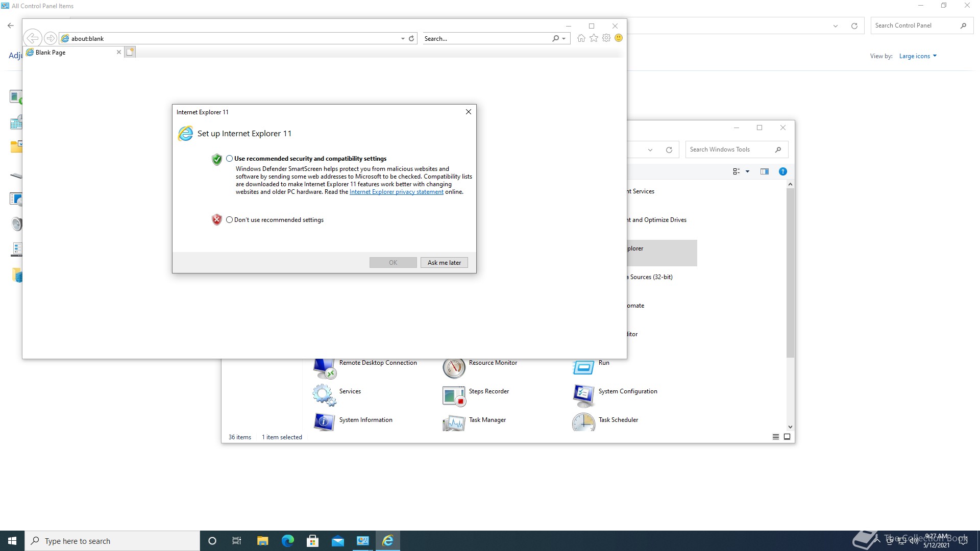
Task: Close the Blank Page tab
Action: click(119, 53)
